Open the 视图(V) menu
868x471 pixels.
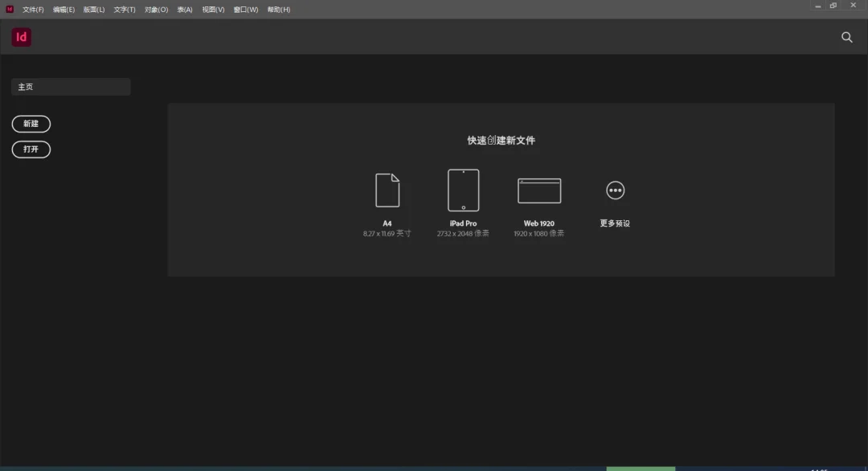[x=213, y=10]
